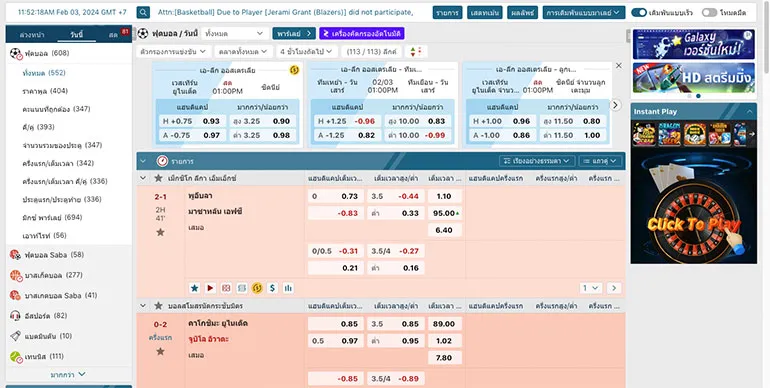This screenshot has width=770, height=388.
Task: Go to next featured matches with right arrow
Action: [615, 105]
